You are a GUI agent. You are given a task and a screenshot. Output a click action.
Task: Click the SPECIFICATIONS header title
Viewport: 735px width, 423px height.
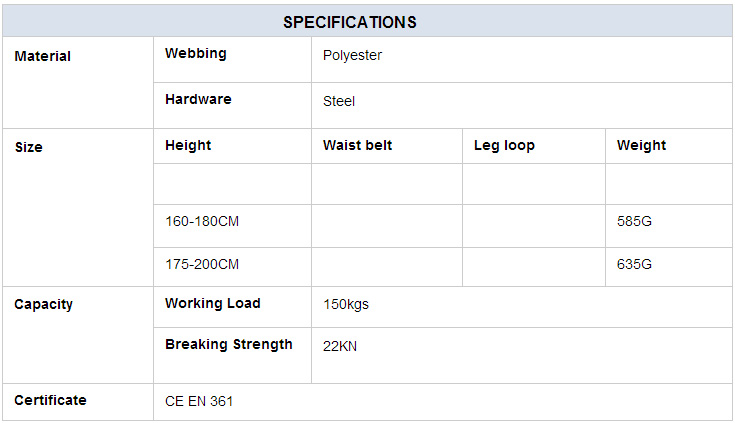coord(350,22)
